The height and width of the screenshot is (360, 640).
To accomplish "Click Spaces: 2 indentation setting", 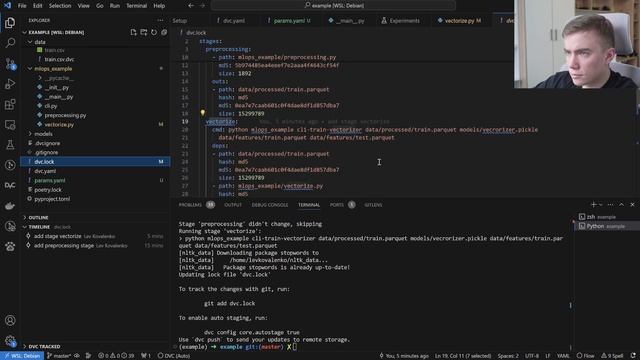I will pos(508,356).
